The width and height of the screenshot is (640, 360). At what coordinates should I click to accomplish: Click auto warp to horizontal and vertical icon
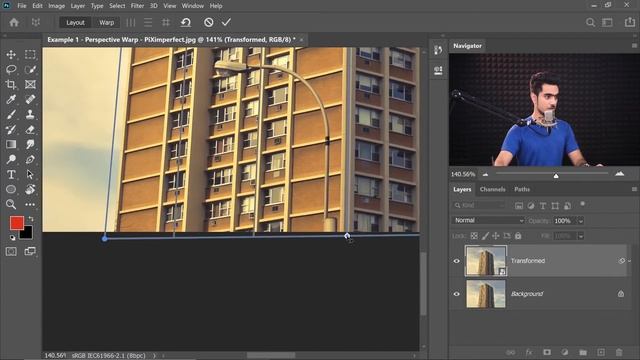click(166, 22)
